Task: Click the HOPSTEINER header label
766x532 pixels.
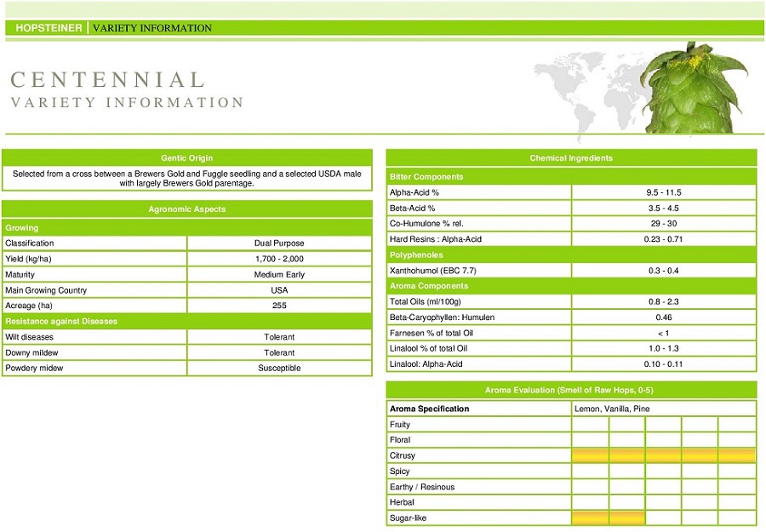Action: point(49,28)
